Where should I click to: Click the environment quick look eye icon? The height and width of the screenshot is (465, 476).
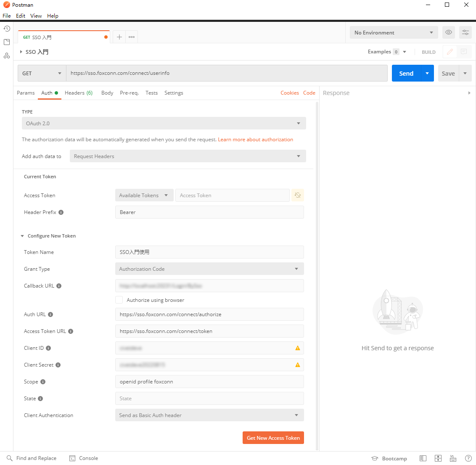(x=448, y=32)
